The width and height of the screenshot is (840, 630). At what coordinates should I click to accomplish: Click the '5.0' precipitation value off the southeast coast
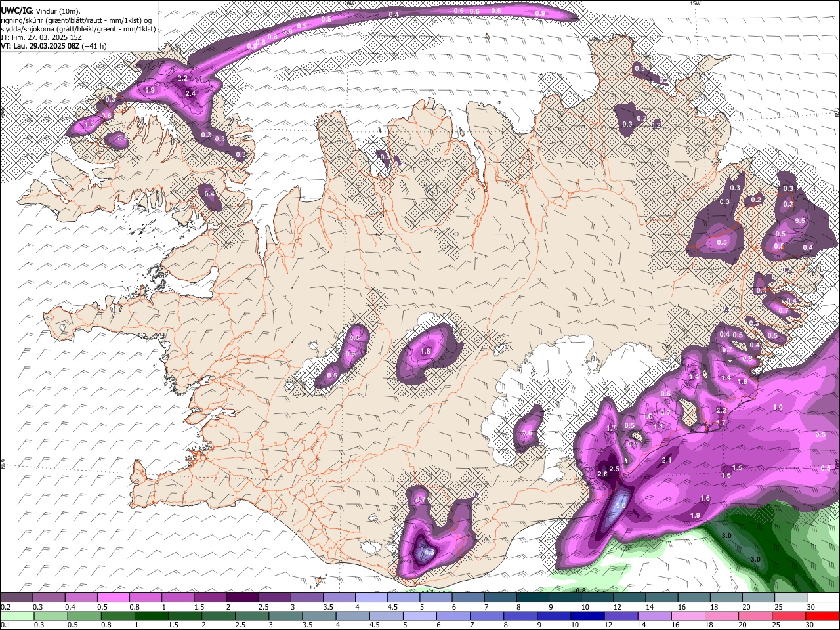621,507
